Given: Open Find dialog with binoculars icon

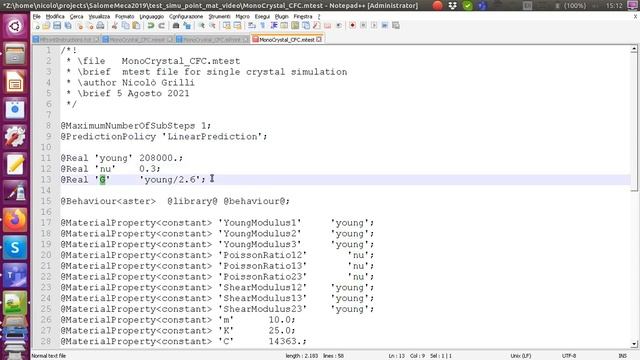Looking at the screenshot, I should click(176, 26).
